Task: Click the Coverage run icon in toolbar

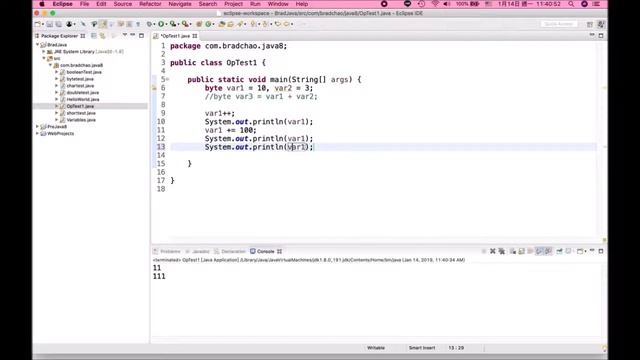Action: click(x=173, y=24)
